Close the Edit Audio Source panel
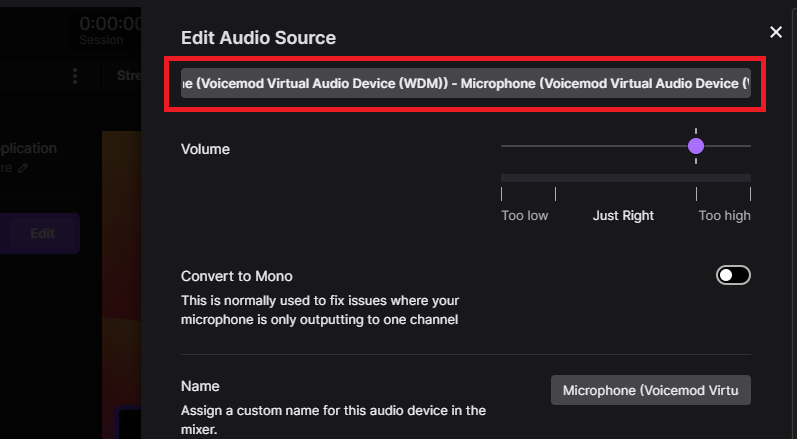 (x=776, y=33)
